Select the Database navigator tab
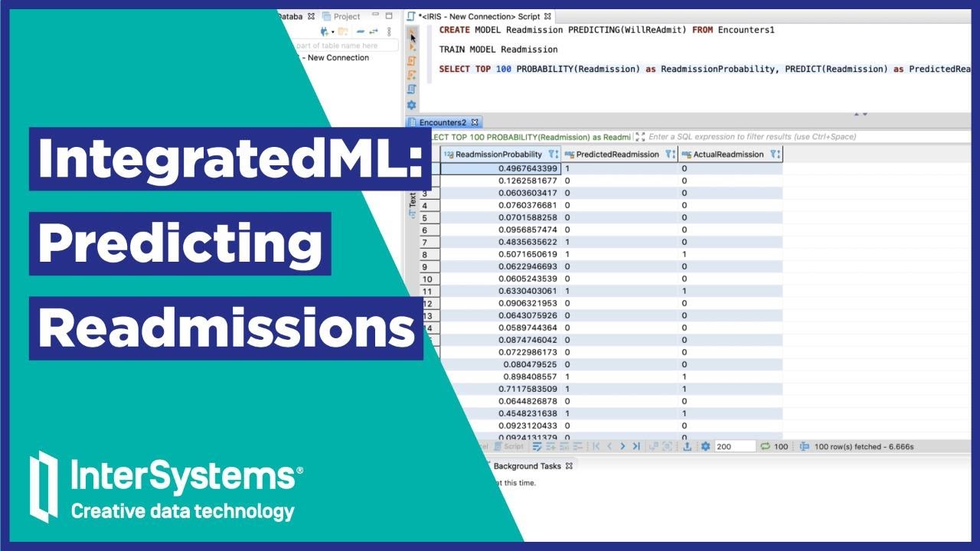Viewport: 980px width, 551px height. 290,16
